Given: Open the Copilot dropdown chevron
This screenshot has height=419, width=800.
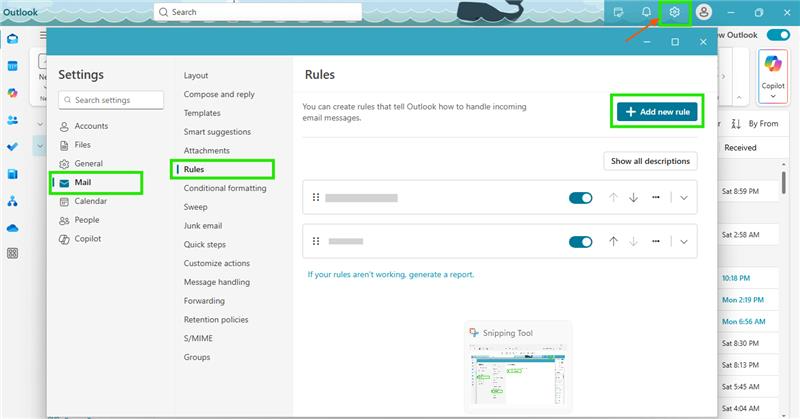Looking at the screenshot, I should pos(773,96).
